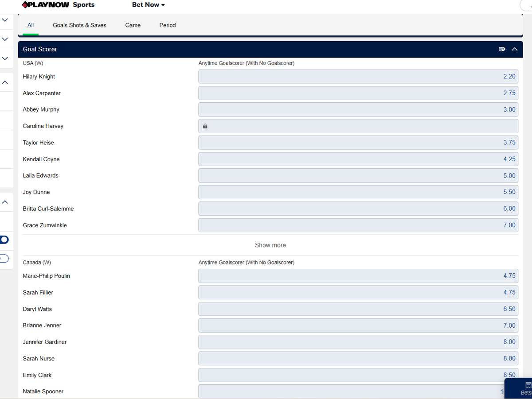
Task: Click the cash icon in Goal Scorer header
Action: pos(502,49)
